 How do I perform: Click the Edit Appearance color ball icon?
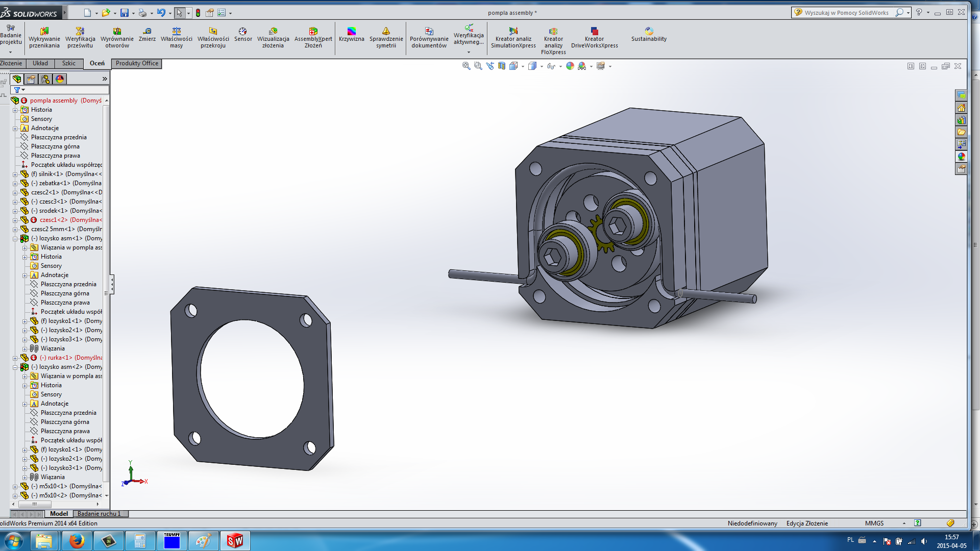(x=570, y=66)
